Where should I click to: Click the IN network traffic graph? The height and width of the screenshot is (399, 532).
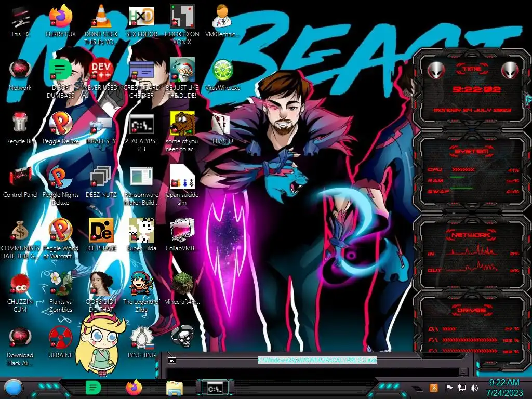tap(472, 250)
